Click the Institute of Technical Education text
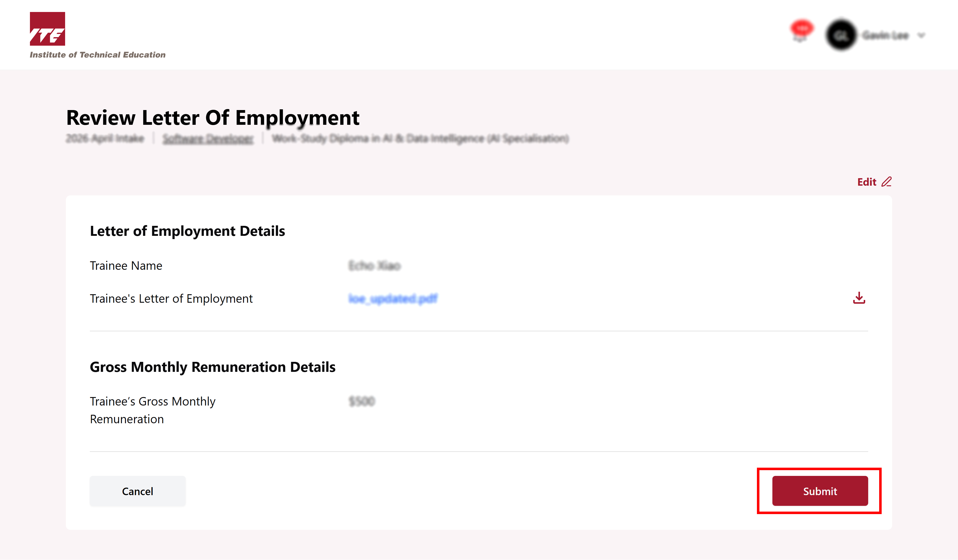This screenshot has width=958, height=560. pos(98,55)
